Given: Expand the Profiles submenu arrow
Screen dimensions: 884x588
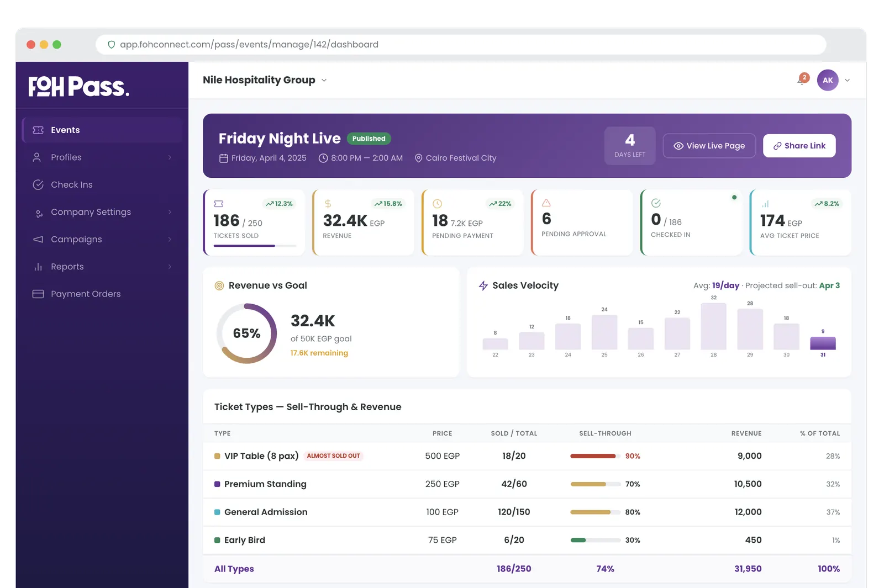Looking at the screenshot, I should tap(170, 157).
